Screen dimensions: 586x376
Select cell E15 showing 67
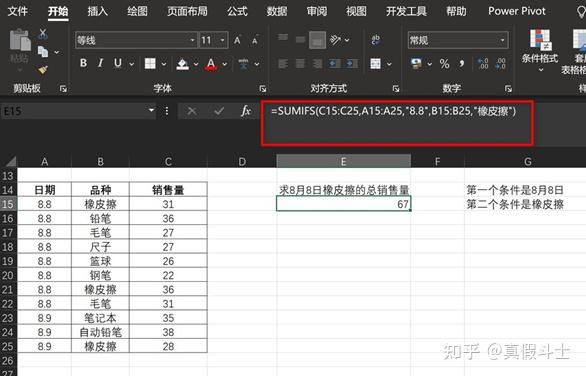tap(343, 204)
